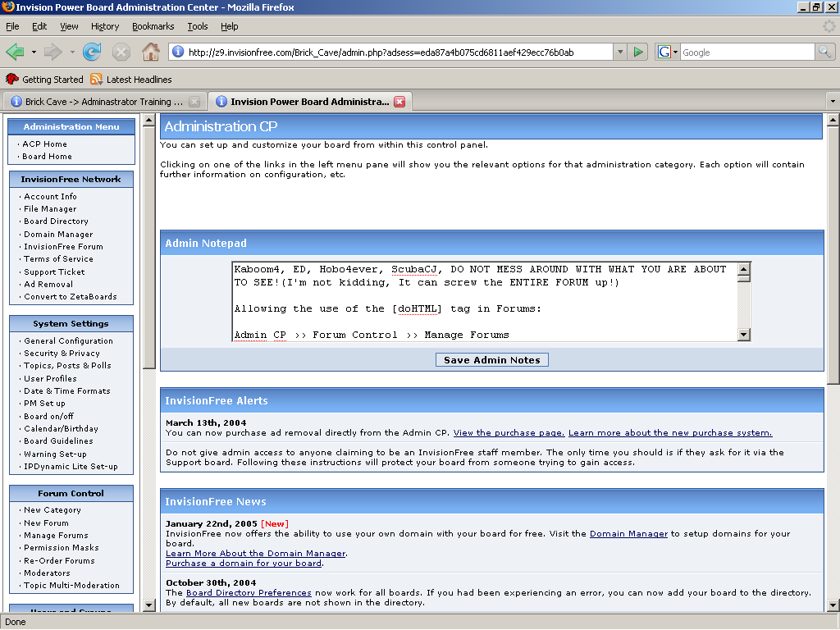Open Support Ticket in the sidebar
The width and height of the screenshot is (840, 630).
click(x=54, y=272)
